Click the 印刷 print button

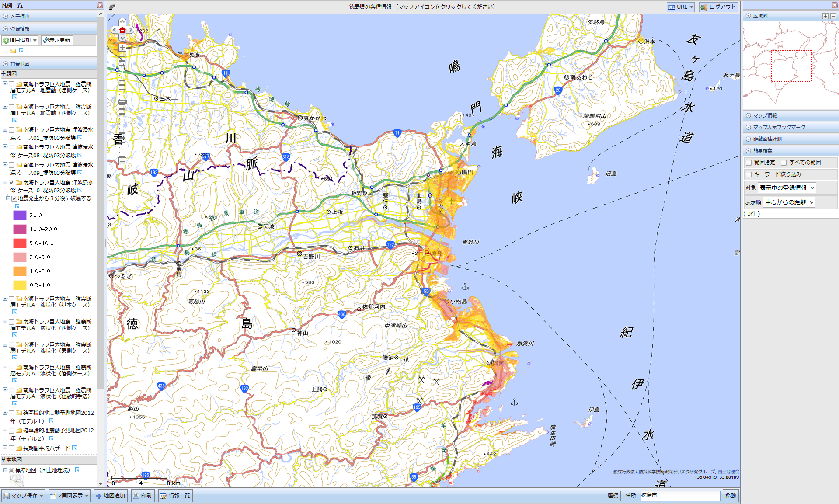(x=143, y=496)
